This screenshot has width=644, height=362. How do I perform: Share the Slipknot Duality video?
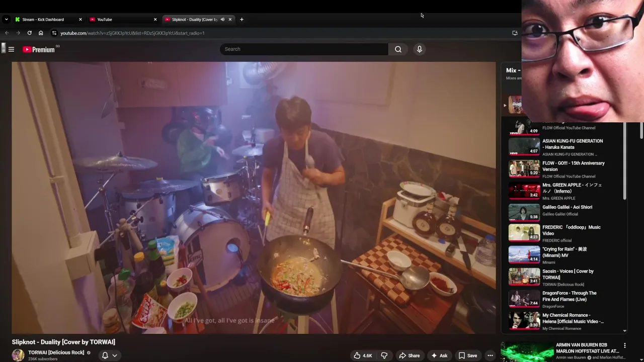coord(409,355)
